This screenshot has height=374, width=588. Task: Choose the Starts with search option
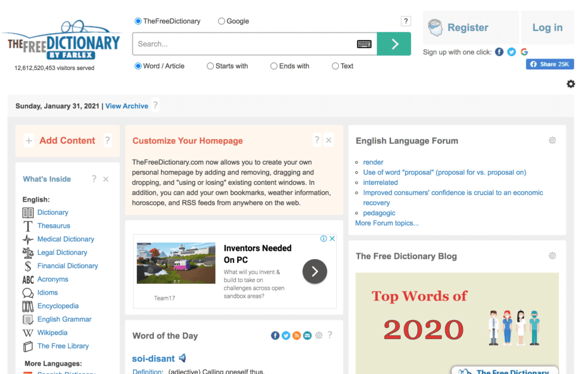[x=210, y=66]
